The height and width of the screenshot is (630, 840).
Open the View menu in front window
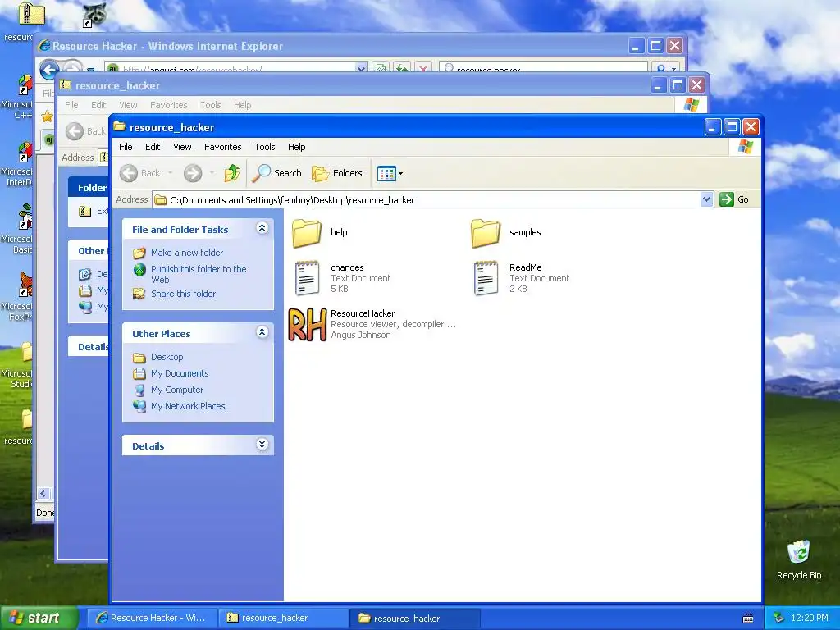182,147
